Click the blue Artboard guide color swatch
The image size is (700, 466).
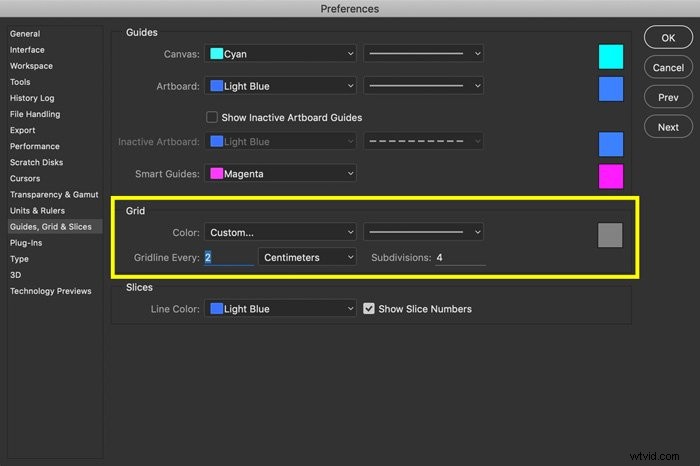611,89
